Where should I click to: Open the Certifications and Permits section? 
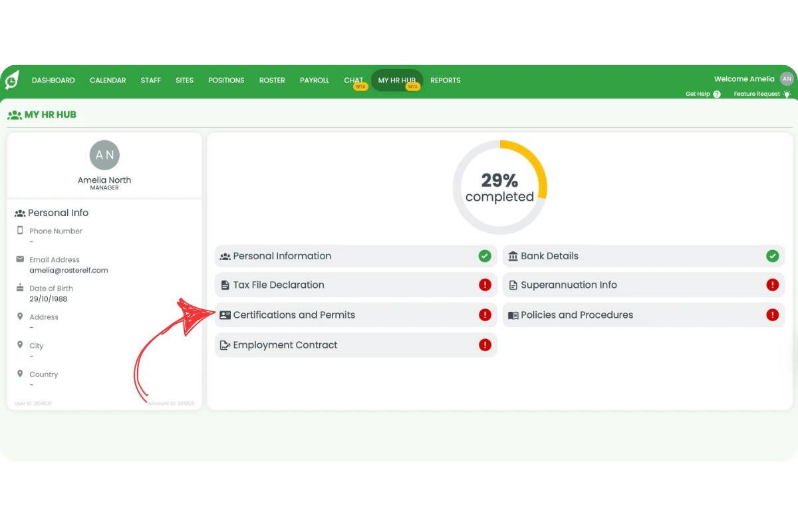356,315
